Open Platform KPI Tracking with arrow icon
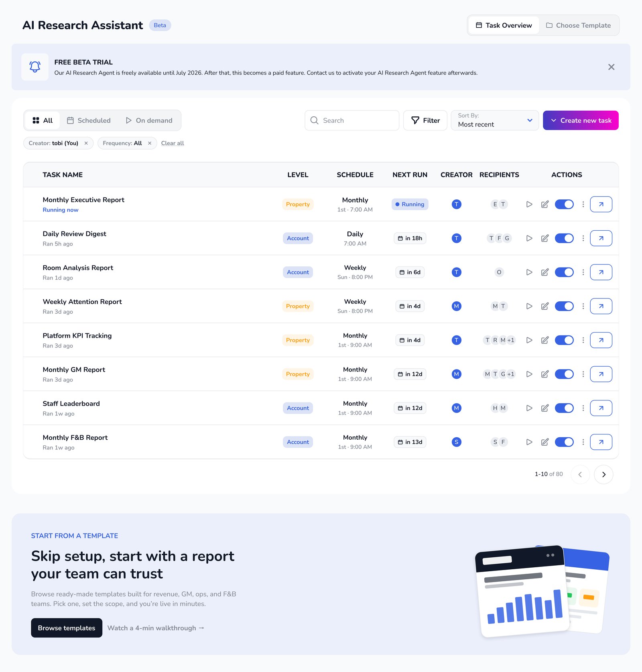Screen dimensions: 642x672 click(x=601, y=340)
